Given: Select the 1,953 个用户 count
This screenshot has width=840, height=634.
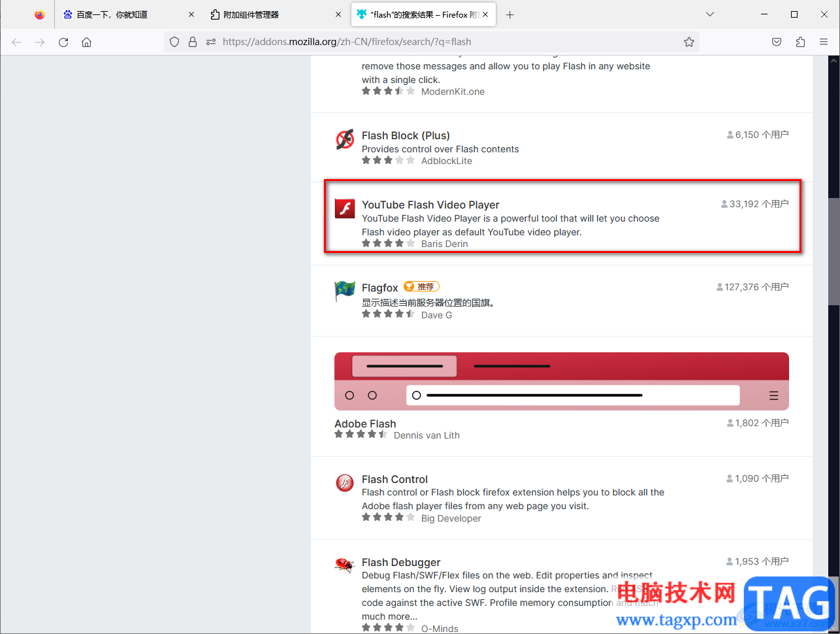Looking at the screenshot, I should point(758,561).
